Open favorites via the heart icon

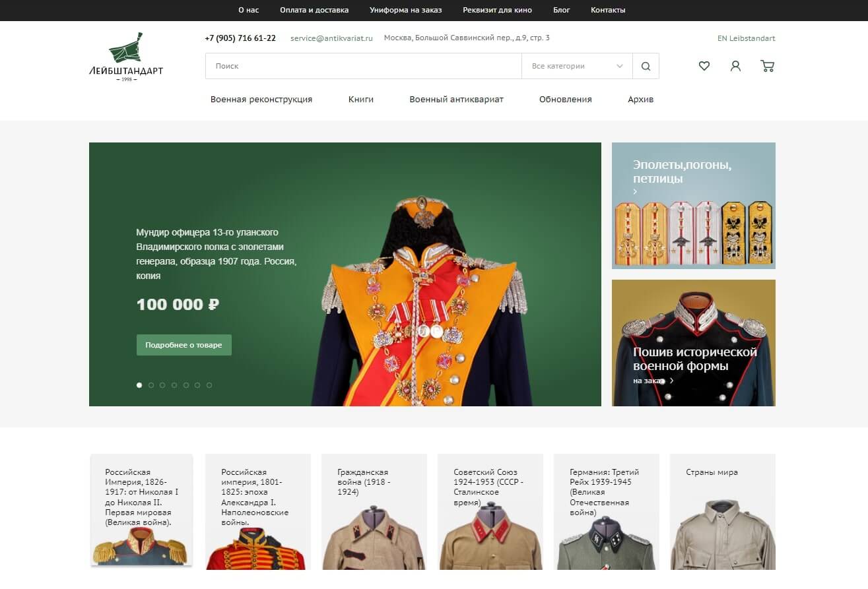[x=704, y=66]
